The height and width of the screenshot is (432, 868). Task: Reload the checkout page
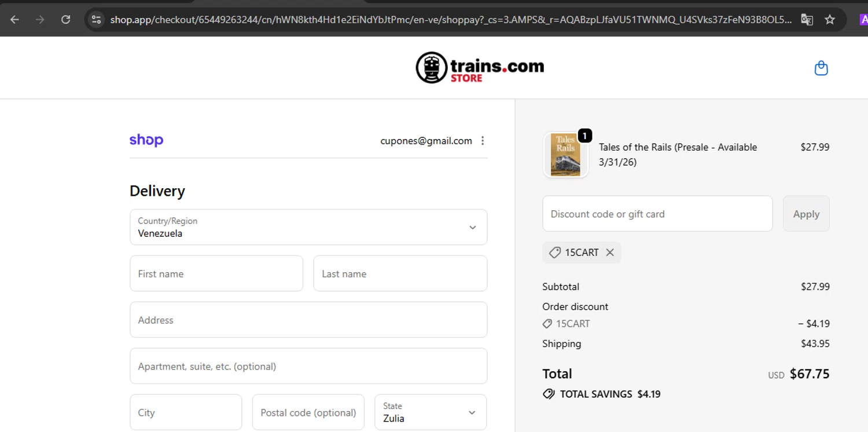(65, 20)
